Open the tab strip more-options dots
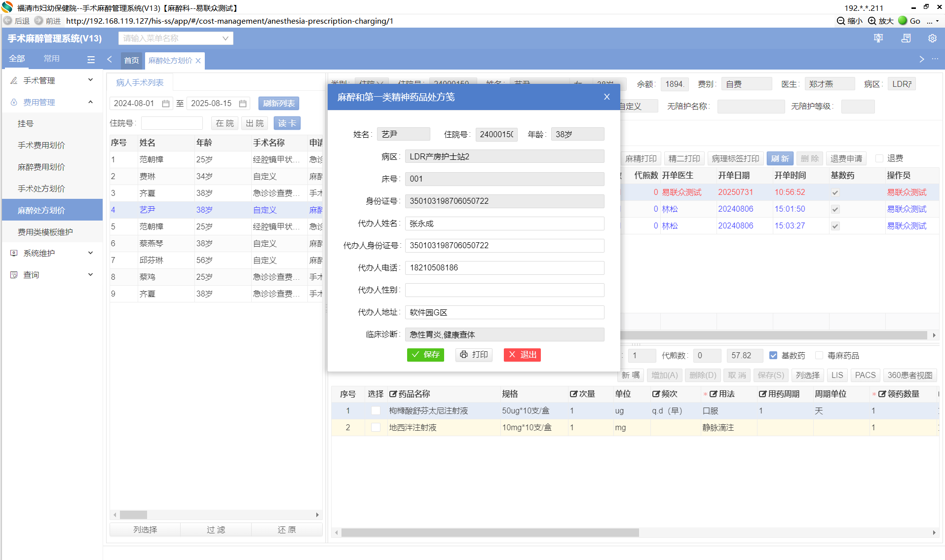Screen dimensions: 945x560 [935, 59]
